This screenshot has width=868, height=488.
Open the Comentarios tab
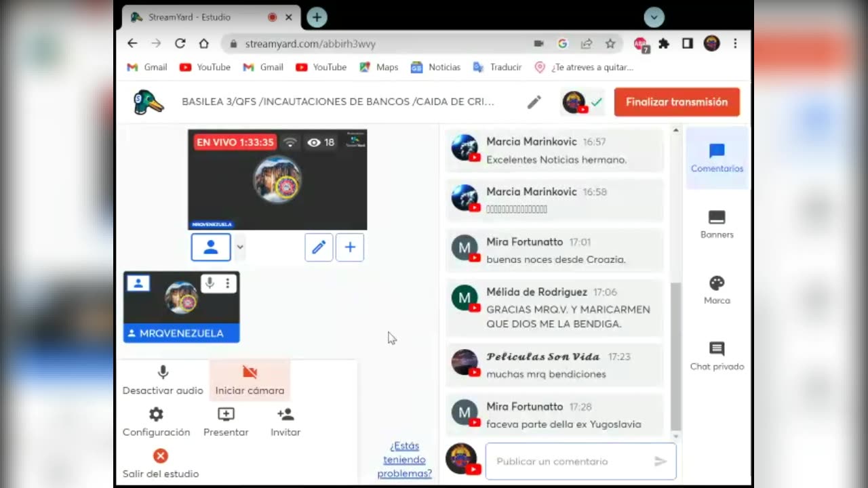tap(717, 158)
